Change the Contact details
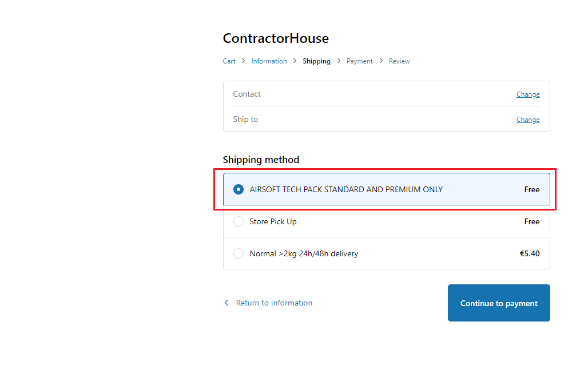 coord(527,94)
